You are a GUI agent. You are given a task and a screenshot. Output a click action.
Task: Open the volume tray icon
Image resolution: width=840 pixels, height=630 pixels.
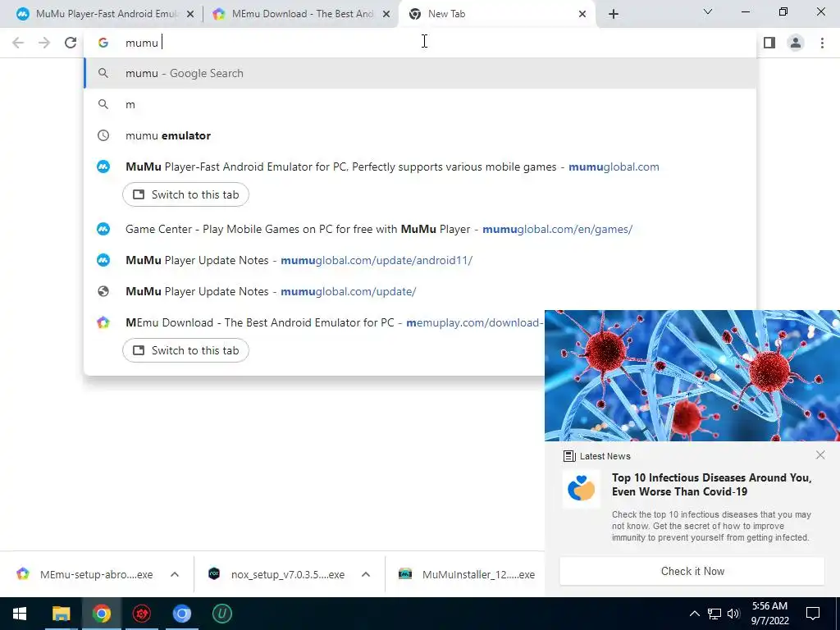coord(734,614)
